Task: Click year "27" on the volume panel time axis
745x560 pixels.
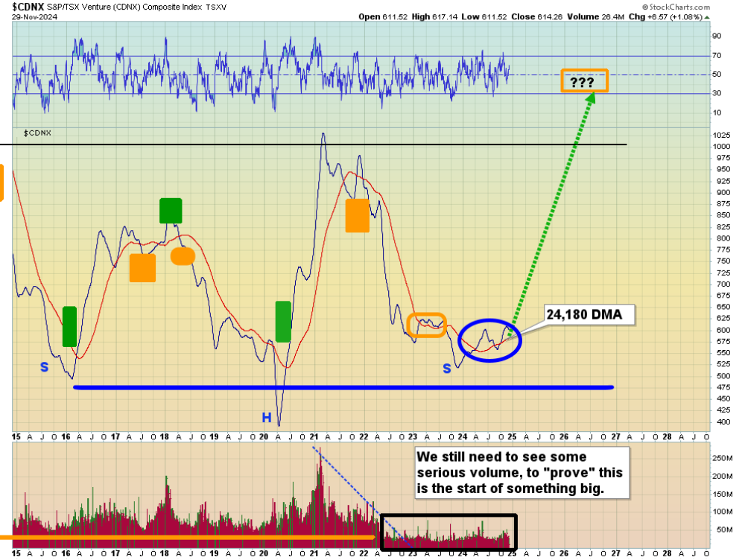Action: tap(616, 553)
